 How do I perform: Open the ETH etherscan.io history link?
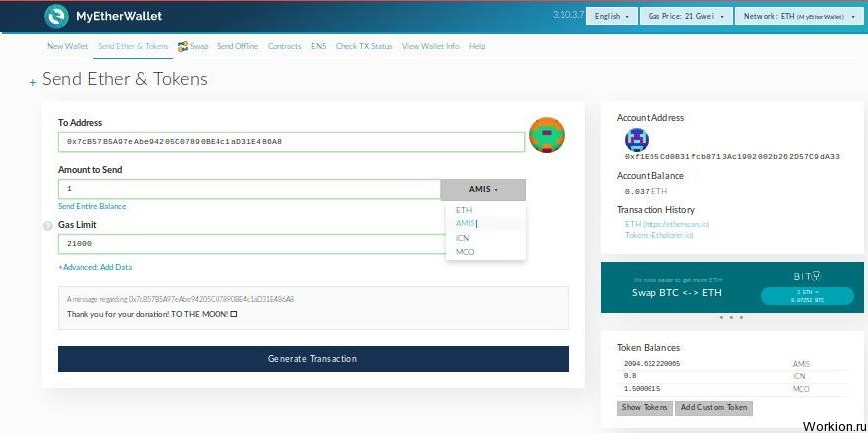[666, 224]
